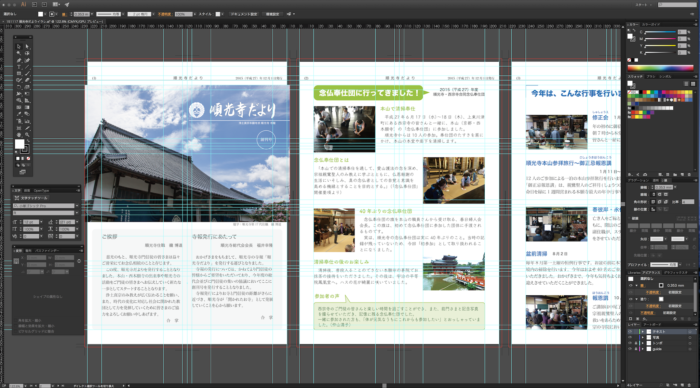Hide the 写真 layer with its eye icon
The image size is (700, 388).
630,338
